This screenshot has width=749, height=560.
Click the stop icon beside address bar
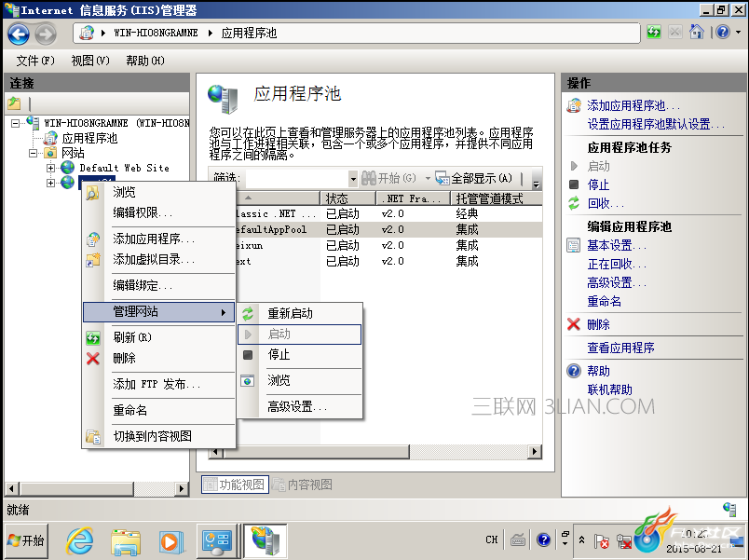pyautogui.click(x=675, y=33)
